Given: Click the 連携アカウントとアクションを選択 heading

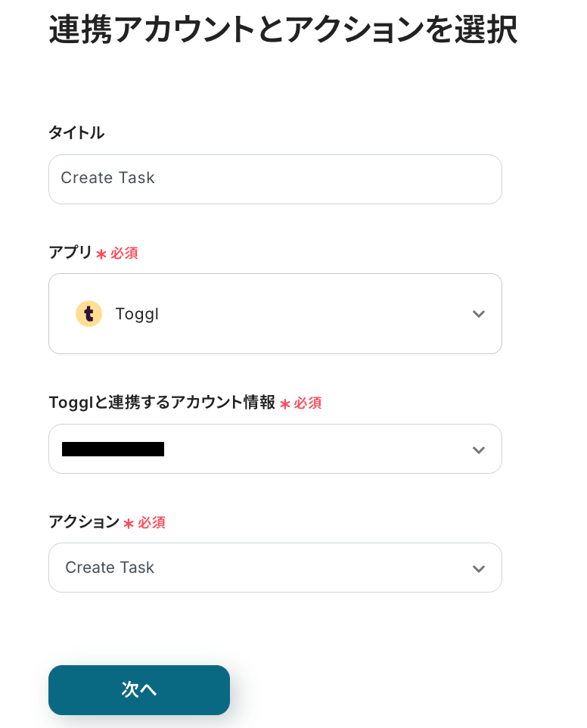Looking at the screenshot, I should pos(283,31).
